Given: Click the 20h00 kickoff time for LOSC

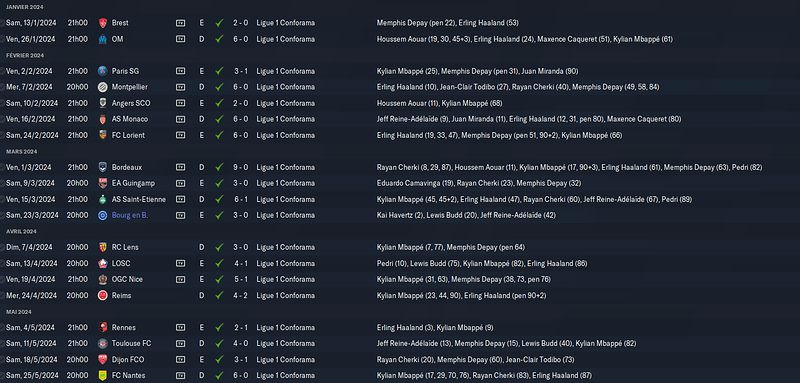Looking at the screenshot, I should point(77,264).
